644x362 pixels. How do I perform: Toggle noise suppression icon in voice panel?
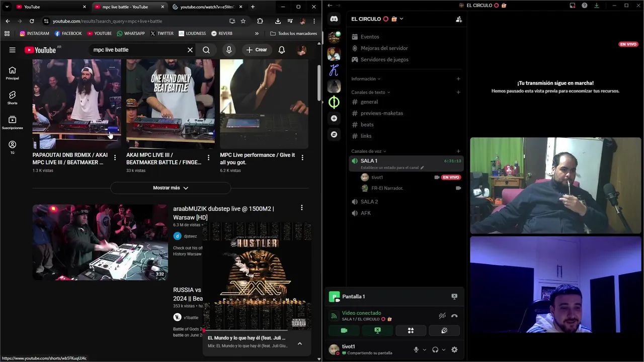[x=442, y=316]
